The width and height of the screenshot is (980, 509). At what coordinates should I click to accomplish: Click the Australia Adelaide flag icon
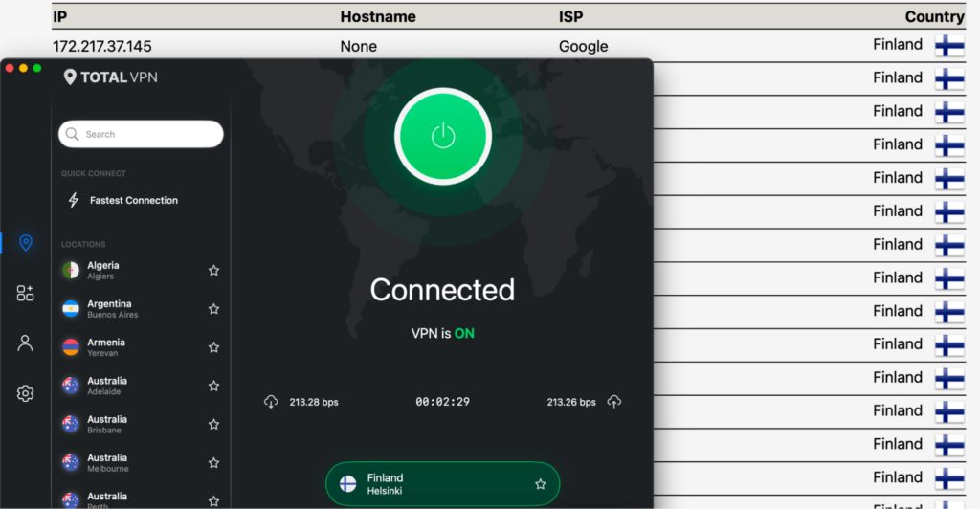point(71,386)
